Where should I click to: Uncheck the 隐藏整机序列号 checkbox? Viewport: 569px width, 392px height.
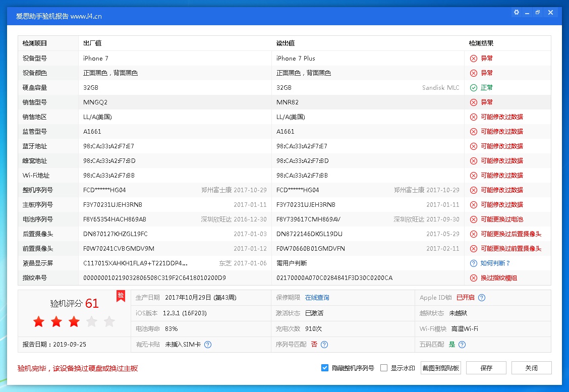[x=325, y=368]
